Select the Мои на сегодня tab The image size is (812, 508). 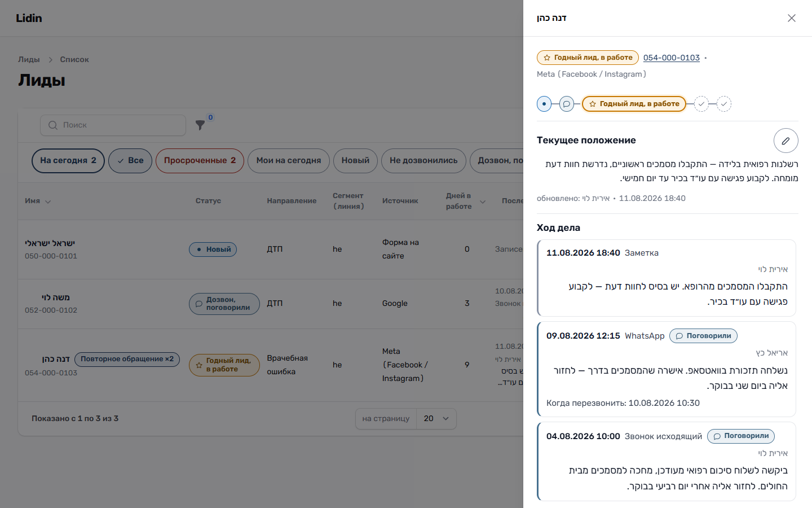[289, 161]
